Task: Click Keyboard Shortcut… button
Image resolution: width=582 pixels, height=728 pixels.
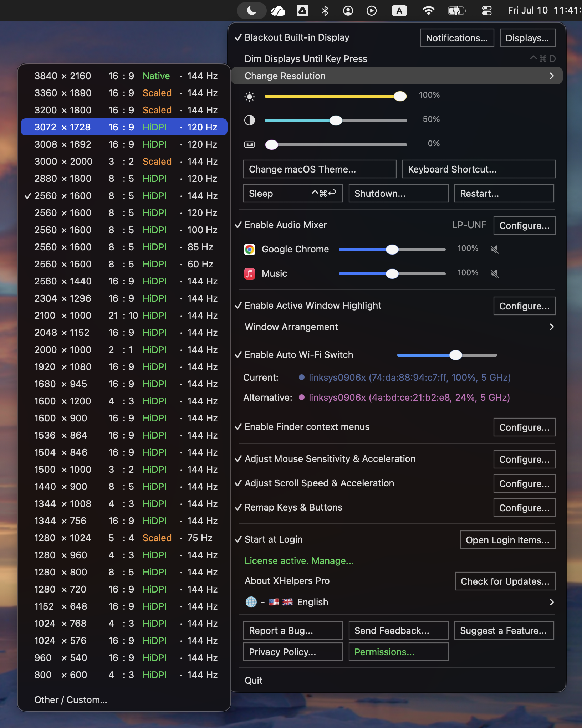Action: click(479, 169)
